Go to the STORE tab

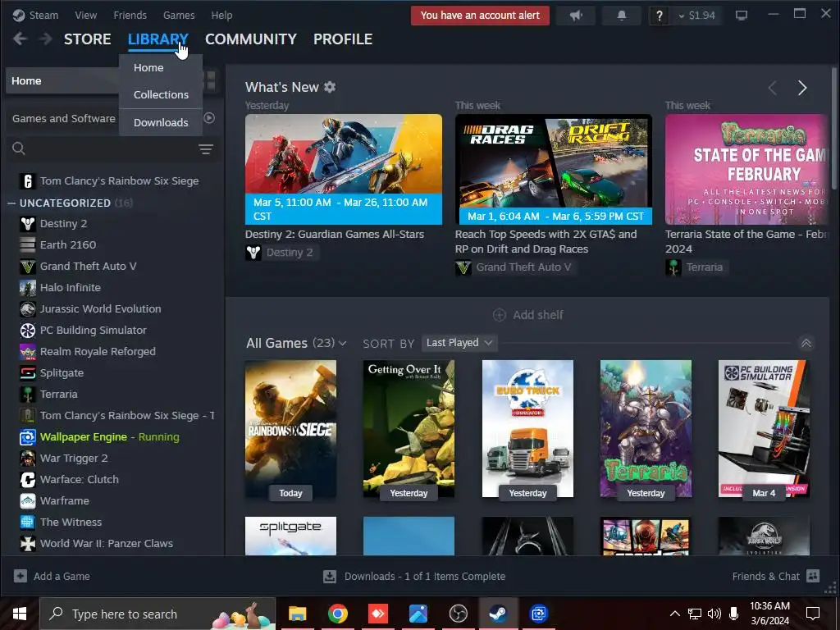click(87, 39)
